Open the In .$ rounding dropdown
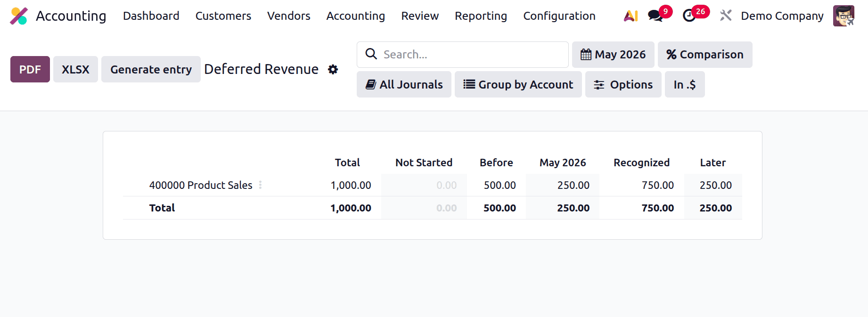Screen dimensions: 868x317 [684, 85]
